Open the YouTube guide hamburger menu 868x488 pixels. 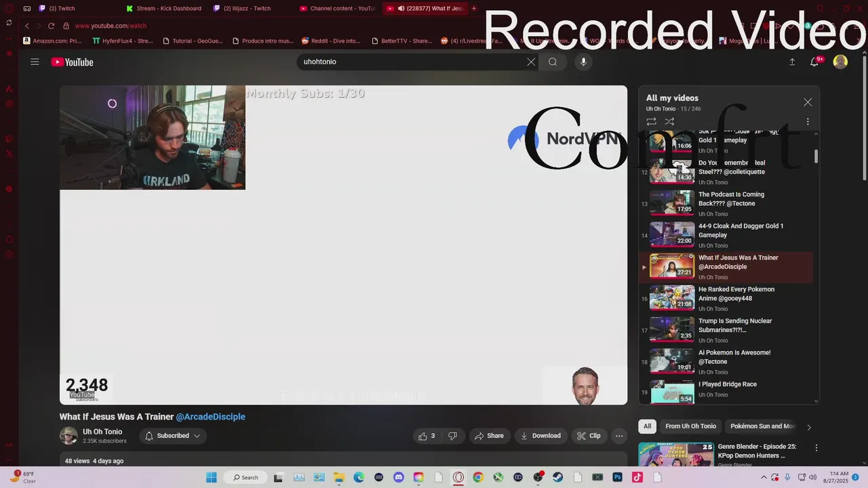pyautogui.click(x=35, y=62)
